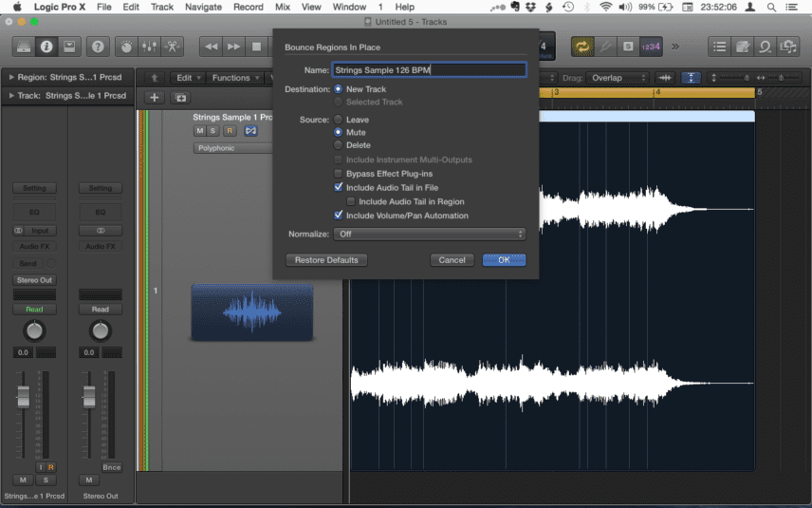Open the Functions dropdown menu
The image size is (812, 508).
pyautogui.click(x=235, y=78)
